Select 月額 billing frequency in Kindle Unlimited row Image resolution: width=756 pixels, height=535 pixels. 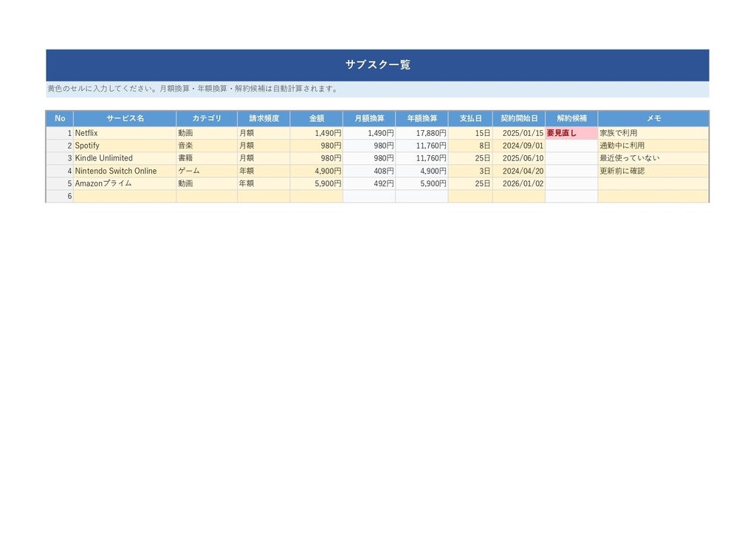click(x=264, y=158)
